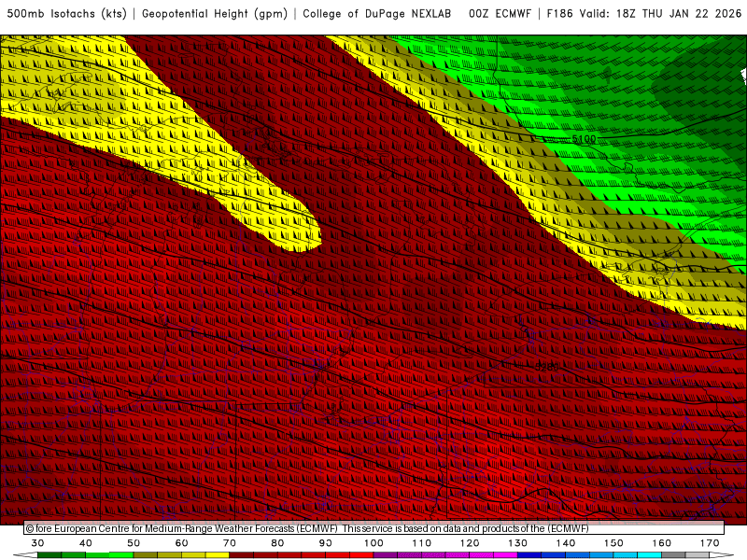Click the legend value 30

pyautogui.click(x=37, y=543)
